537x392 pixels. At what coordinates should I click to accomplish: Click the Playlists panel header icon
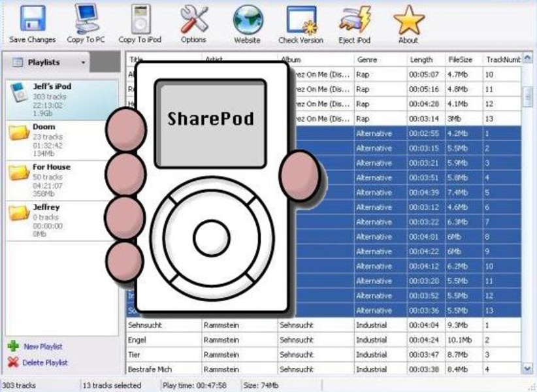click(17, 62)
